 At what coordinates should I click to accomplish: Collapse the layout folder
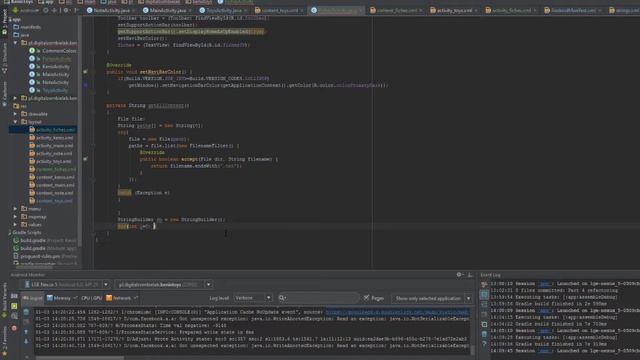coord(16,122)
